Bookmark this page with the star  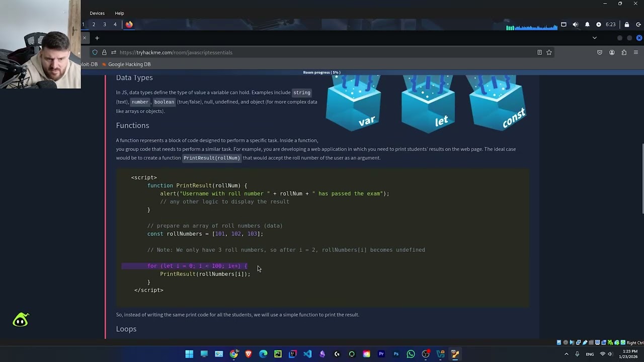coord(549,52)
